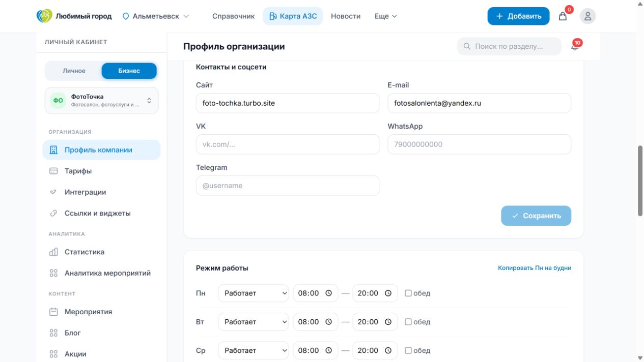The width and height of the screenshot is (644, 362).
Task: Open the notifications bell with badge 10
Action: coord(575,46)
